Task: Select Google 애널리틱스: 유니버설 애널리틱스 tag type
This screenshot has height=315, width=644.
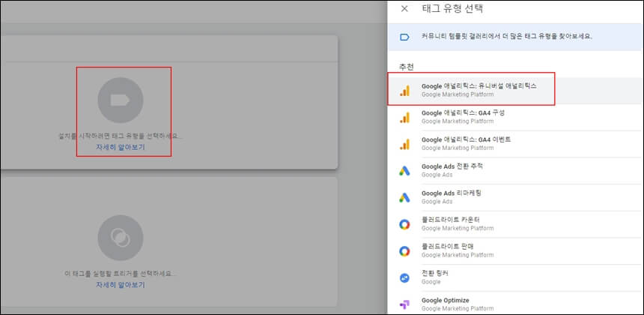Action: coord(516,90)
